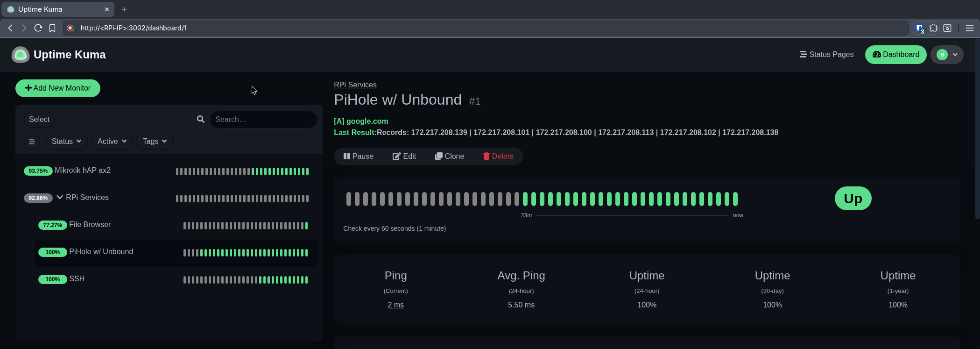Open the Tags filter dropdown
The width and height of the screenshot is (980, 349).
[154, 142]
